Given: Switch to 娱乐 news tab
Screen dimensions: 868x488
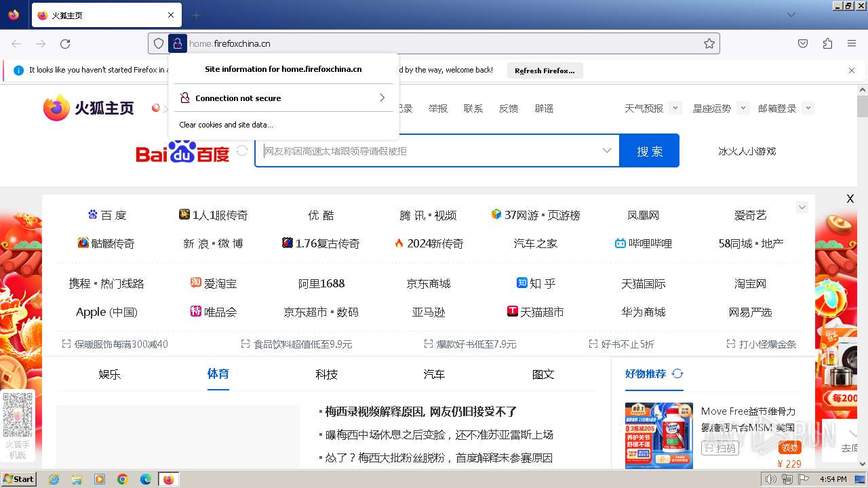Looking at the screenshot, I should pyautogui.click(x=109, y=374).
